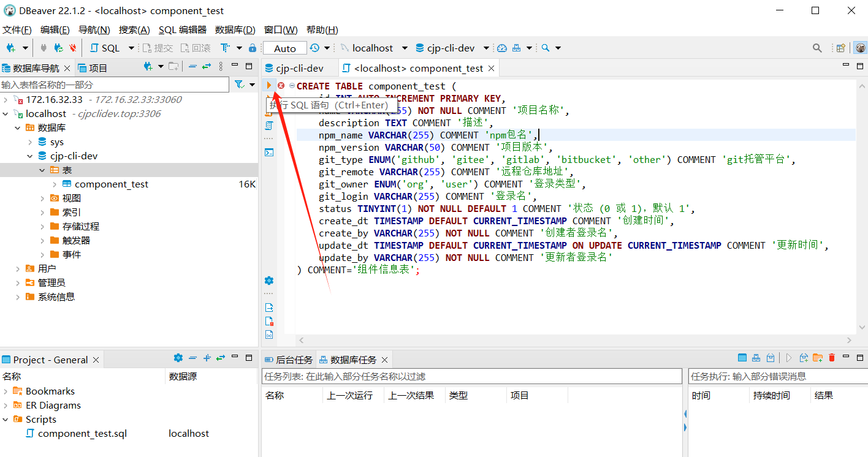This screenshot has width=868, height=457.
Task: Collapse the localhost connection tree node
Action: pos(6,114)
